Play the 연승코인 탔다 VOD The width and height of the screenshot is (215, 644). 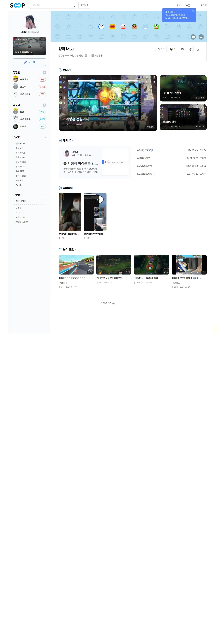183,117
